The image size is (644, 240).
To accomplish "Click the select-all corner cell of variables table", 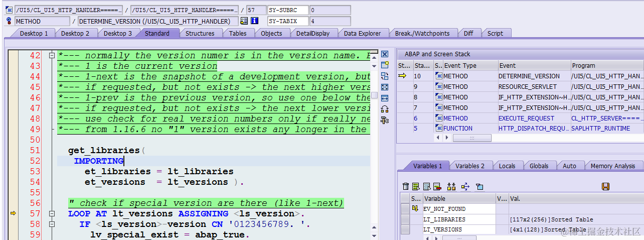I will (x=405, y=198).
